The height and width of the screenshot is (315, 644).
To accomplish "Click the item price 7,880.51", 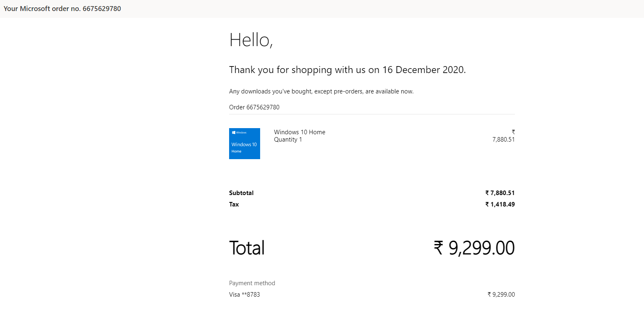I will (x=504, y=140).
